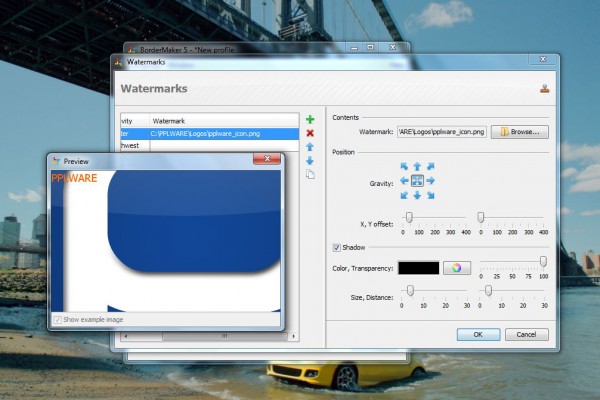Add a new watermark with green plus
Image resolution: width=600 pixels, height=400 pixels.
(x=310, y=119)
